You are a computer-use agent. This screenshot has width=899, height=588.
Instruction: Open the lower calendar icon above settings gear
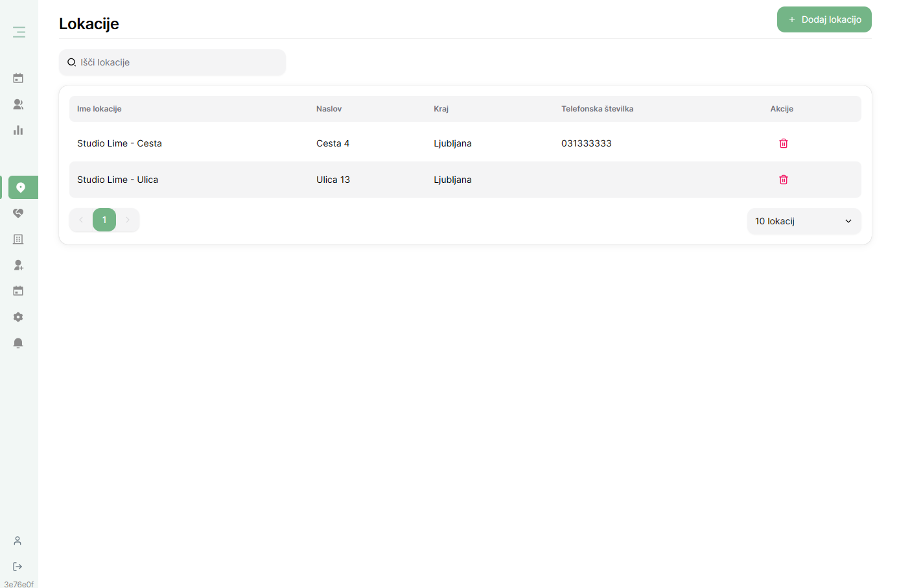(18, 291)
